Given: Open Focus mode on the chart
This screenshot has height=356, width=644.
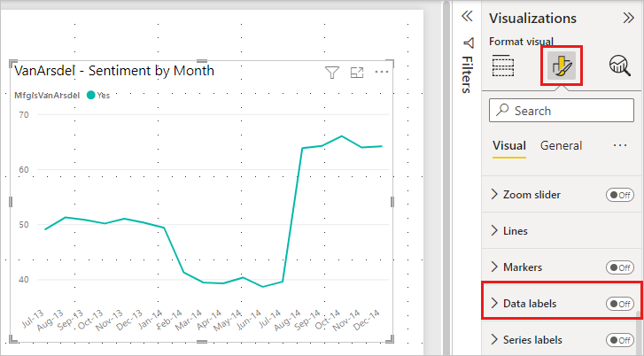Looking at the screenshot, I should pyautogui.click(x=357, y=73).
